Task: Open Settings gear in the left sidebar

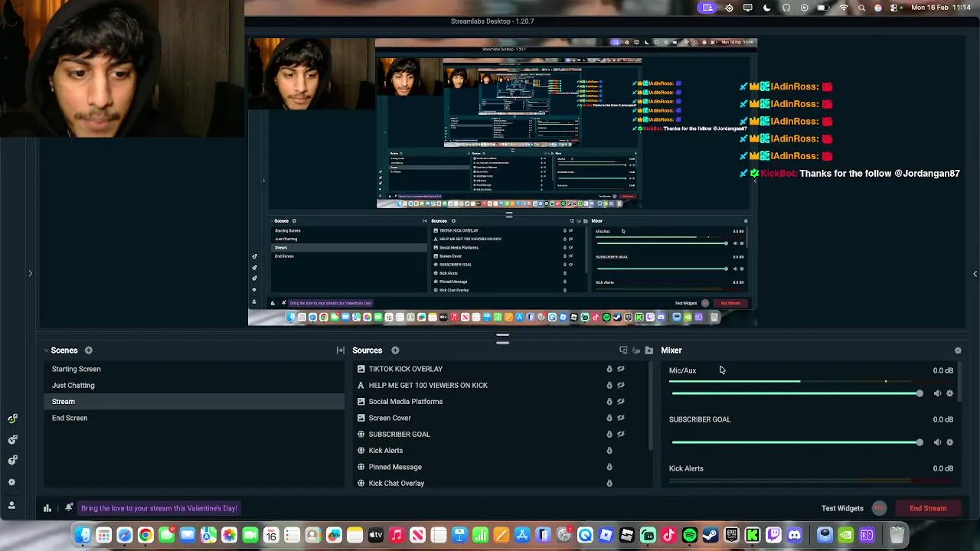Action: pos(11,482)
